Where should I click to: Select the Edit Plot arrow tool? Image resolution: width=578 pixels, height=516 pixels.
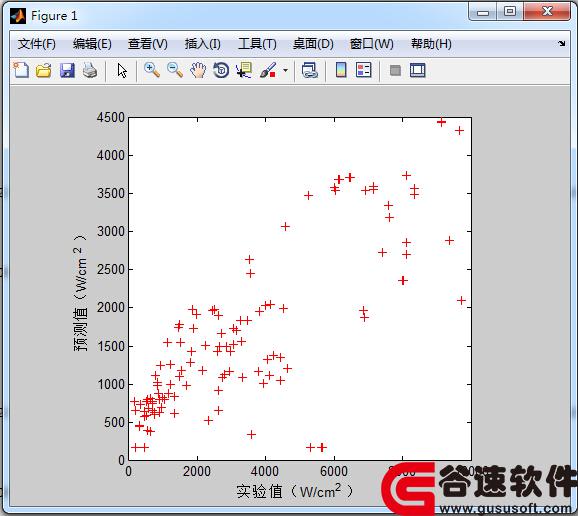122,70
